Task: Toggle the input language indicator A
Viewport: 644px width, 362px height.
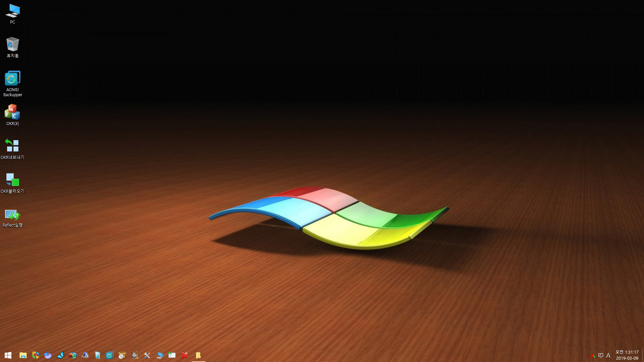Action: (x=608, y=355)
